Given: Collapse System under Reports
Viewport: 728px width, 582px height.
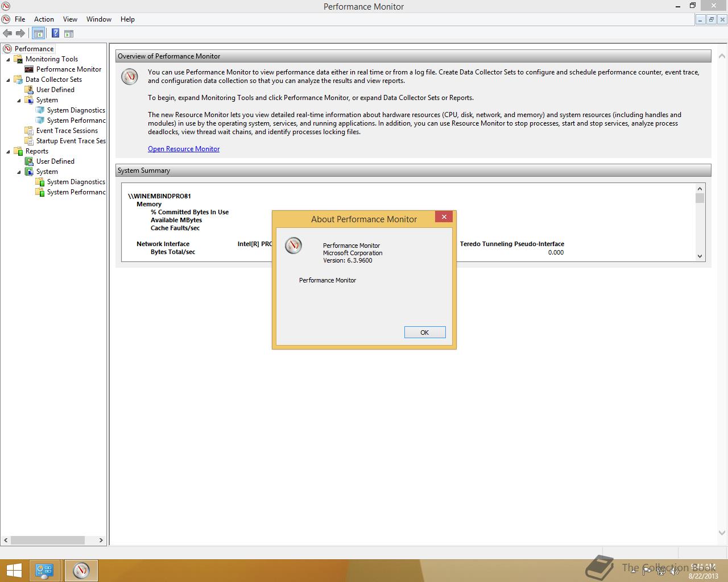Looking at the screenshot, I should (19, 172).
